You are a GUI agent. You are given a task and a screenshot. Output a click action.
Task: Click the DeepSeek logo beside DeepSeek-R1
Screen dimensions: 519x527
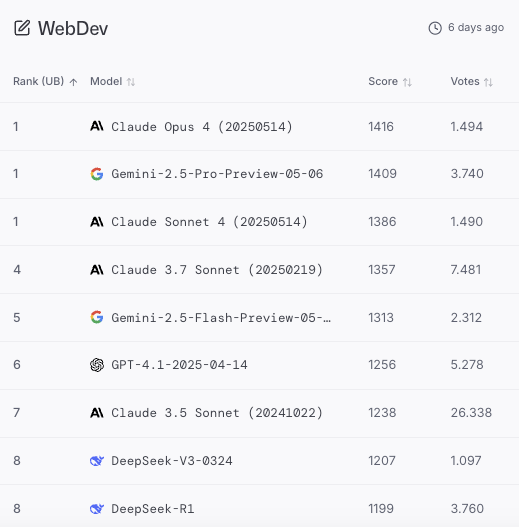coord(97,509)
